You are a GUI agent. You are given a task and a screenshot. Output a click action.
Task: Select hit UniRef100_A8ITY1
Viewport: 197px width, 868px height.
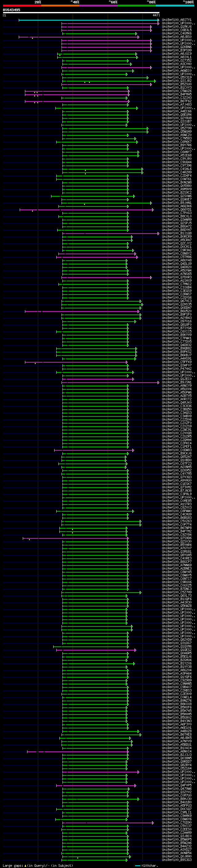click(x=177, y=20)
